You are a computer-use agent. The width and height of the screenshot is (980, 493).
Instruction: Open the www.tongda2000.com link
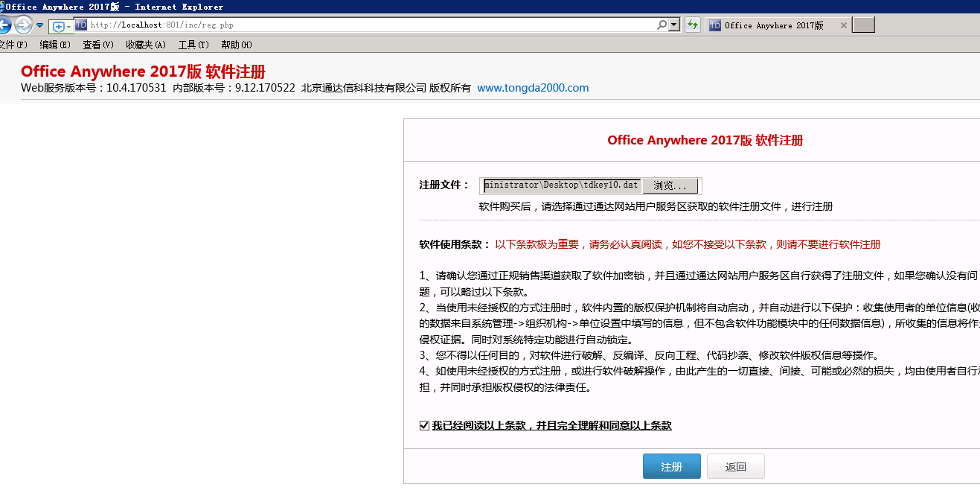click(533, 88)
